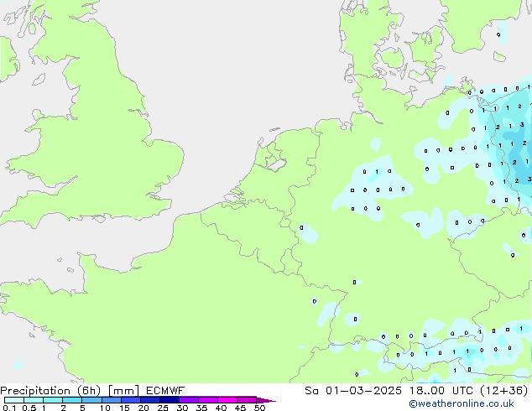Click the legend value "10"
The height and width of the screenshot is (411, 532).
pos(105,408)
